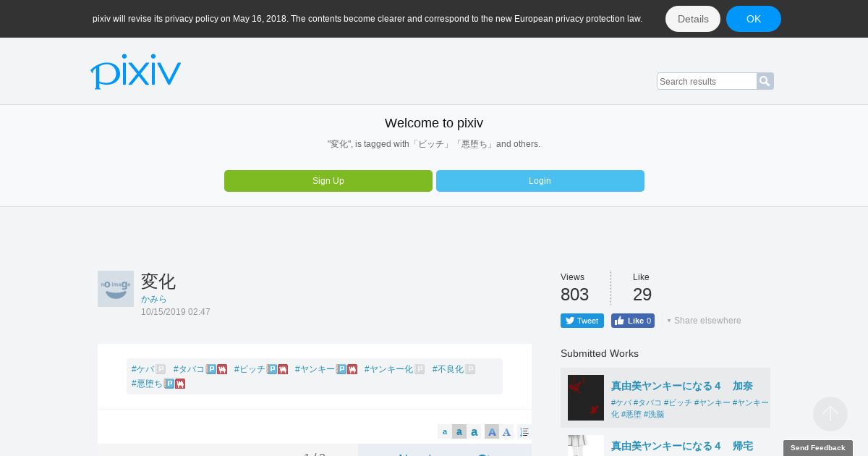Open blue P icon beside #悪堕ち
Screen dimensions: 868x456
click(x=169, y=384)
